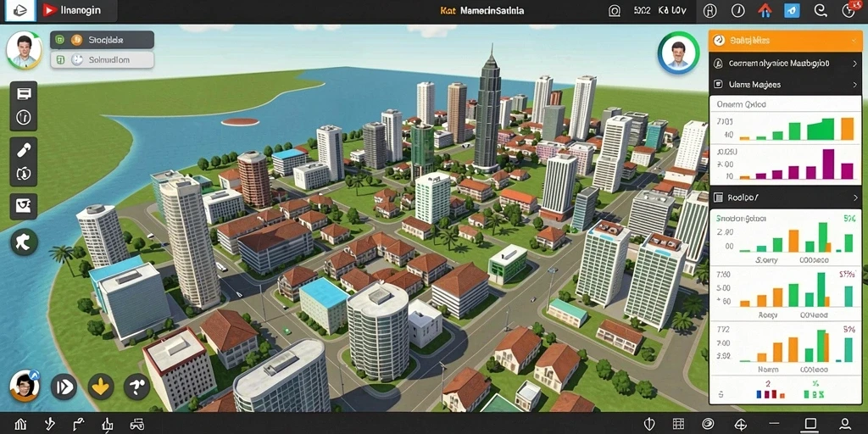
Task: Toggle the green checkbox beside Stocjdde
Action: point(60,40)
